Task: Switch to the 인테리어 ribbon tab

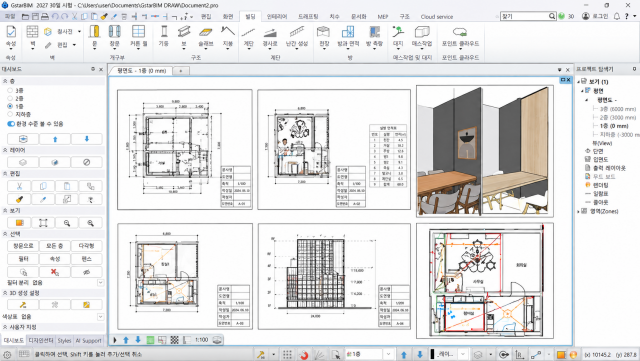Action: coord(276,16)
